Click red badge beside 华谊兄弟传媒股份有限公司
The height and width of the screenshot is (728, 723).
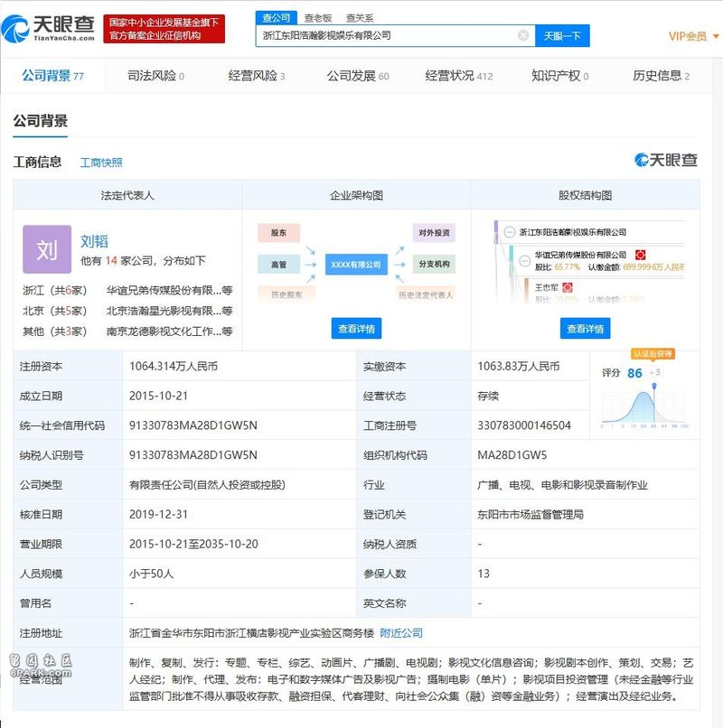click(640, 255)
